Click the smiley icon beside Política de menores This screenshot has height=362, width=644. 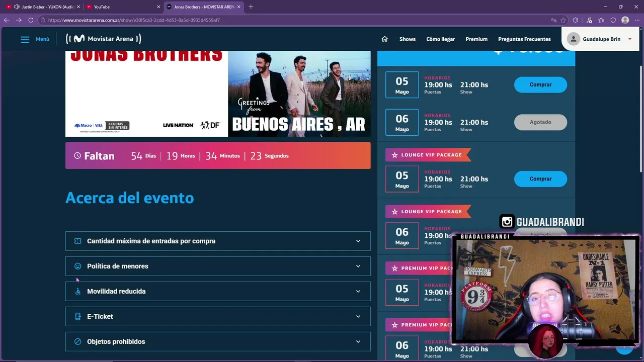pos(77,266)
